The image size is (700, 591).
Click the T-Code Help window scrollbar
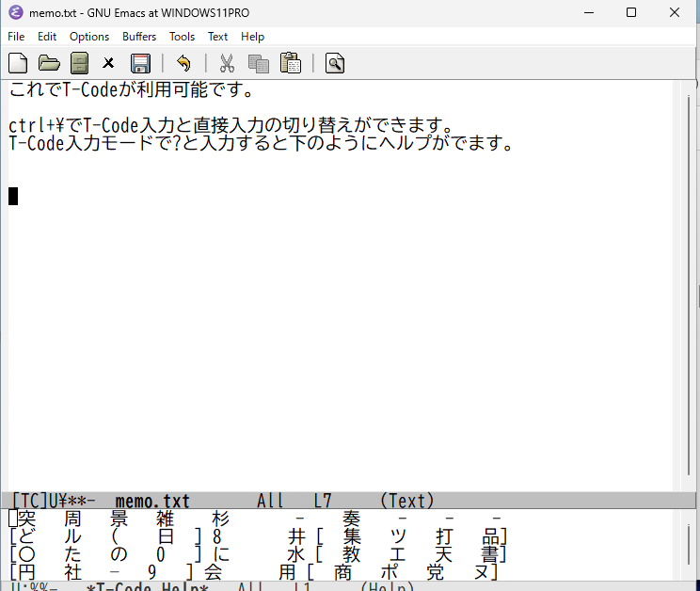click(688, 545)
